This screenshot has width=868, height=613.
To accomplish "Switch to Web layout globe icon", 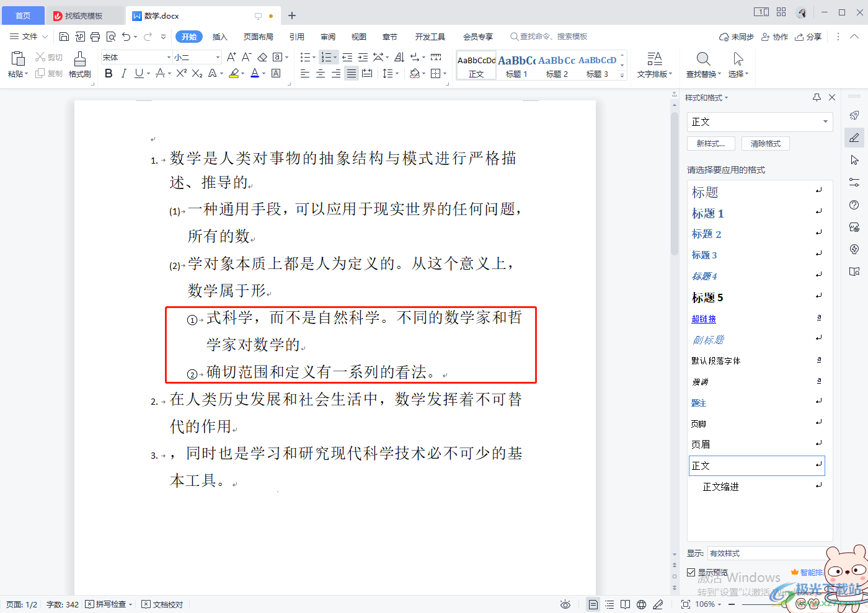I will tap(642, 604).
